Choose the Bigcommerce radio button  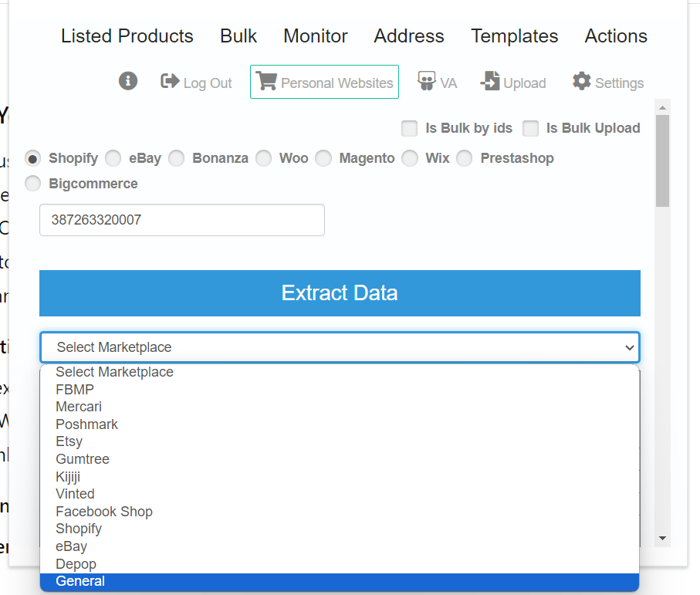point(32,184)
